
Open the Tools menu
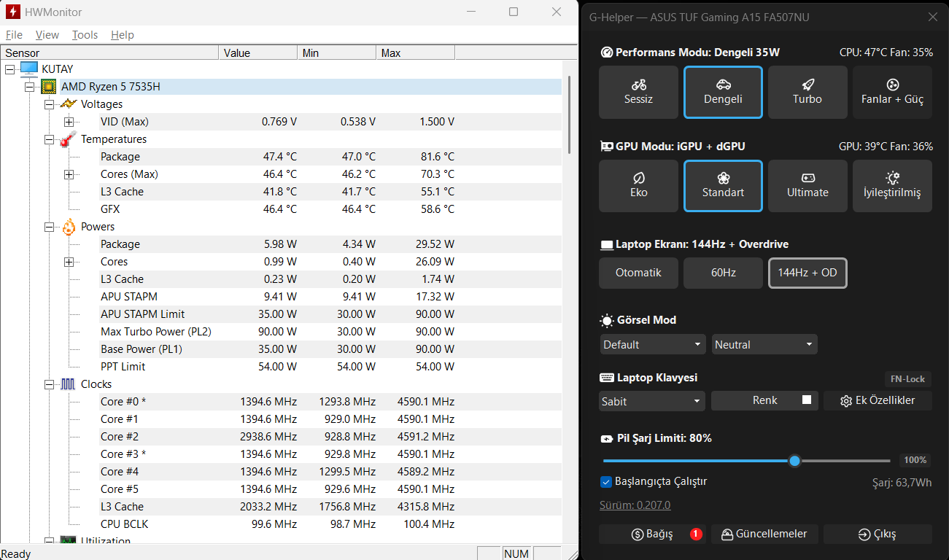pos(85,35)
